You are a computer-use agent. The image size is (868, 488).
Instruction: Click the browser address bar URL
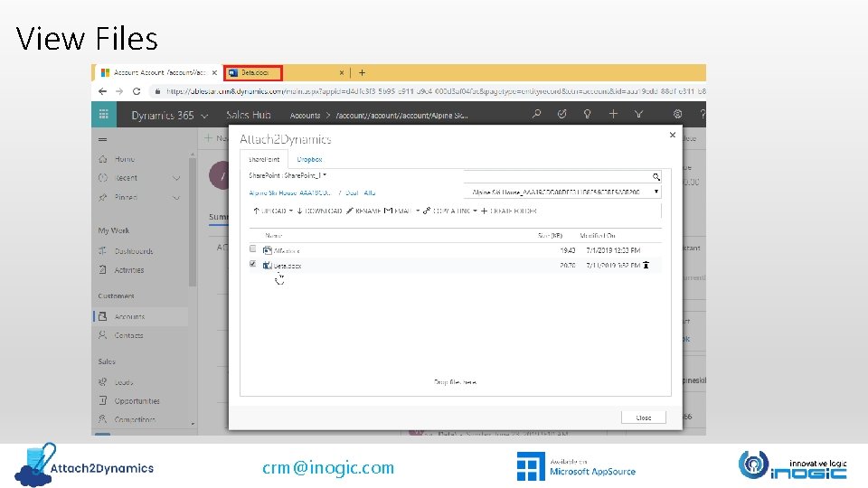[436, 91]
